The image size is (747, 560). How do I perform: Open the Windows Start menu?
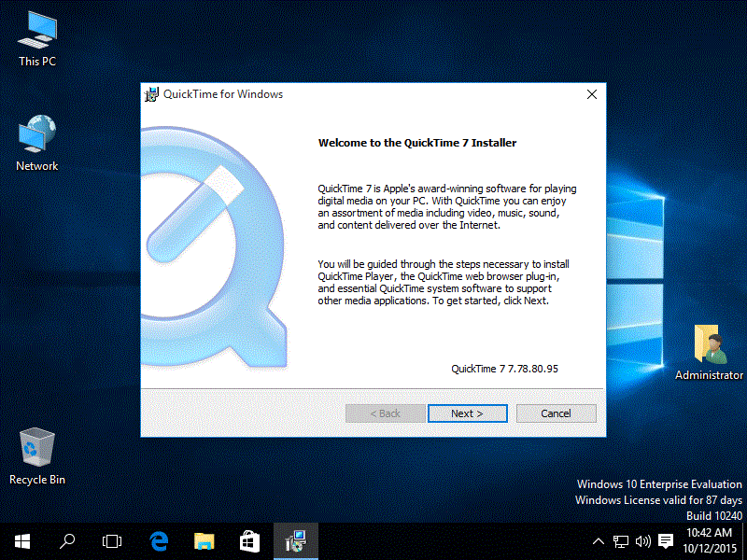click(x=21, y=540)
